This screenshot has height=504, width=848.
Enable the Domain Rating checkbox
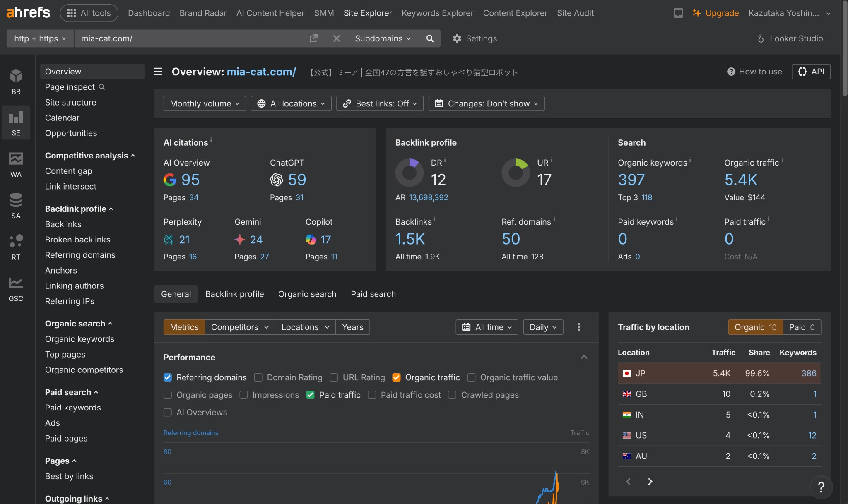[x=258, y=377]
